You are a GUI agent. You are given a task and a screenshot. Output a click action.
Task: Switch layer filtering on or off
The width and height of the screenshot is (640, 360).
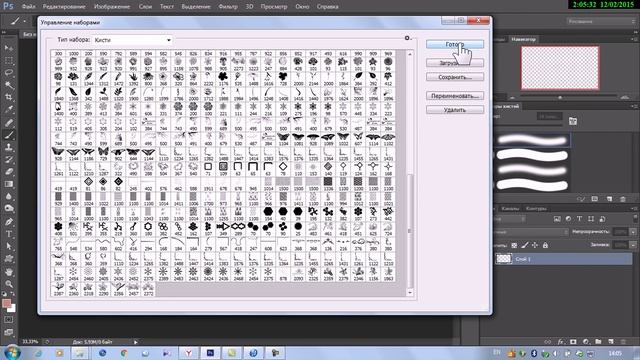(x=635, y=218)
